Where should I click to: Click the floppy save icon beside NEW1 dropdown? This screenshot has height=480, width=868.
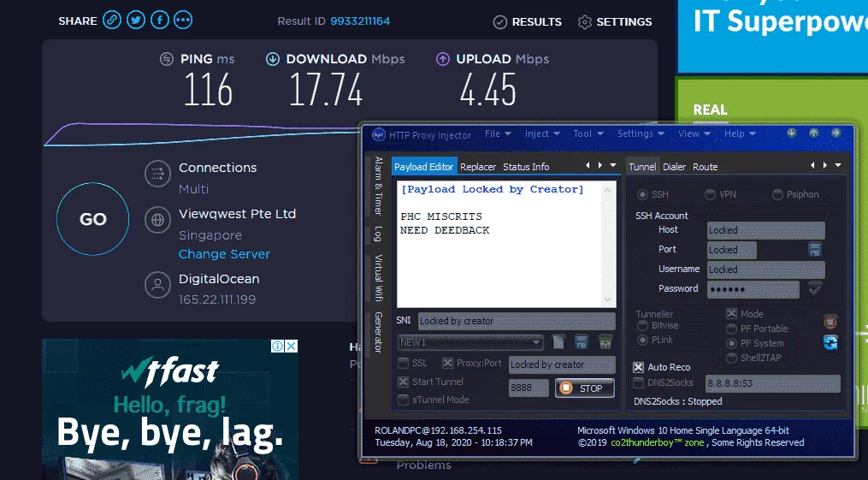(582, 341)
